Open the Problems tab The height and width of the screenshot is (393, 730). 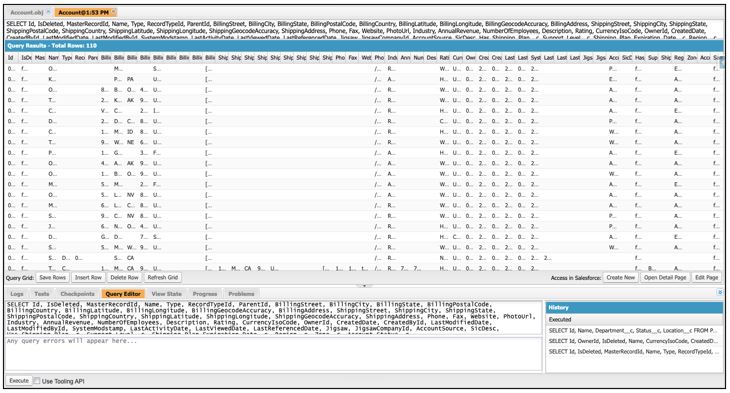pyautogui.click(x=241, y=294)
